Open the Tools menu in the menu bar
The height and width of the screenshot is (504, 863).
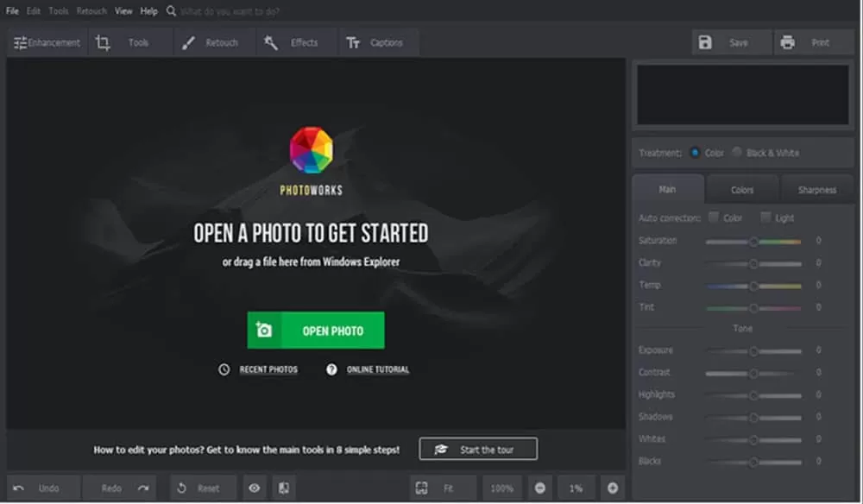click(59, 11)
